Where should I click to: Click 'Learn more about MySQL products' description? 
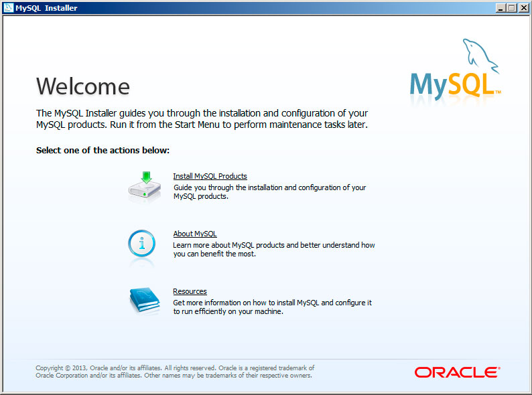click(x=274, y=250)
